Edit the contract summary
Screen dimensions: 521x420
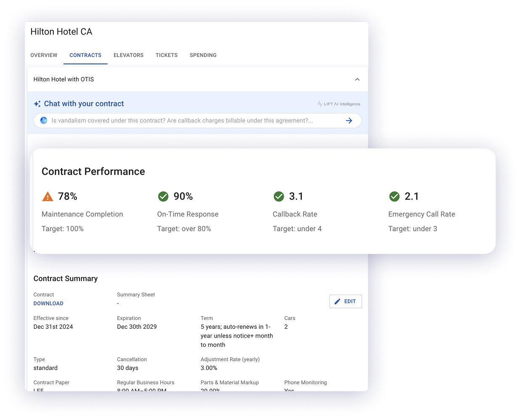[x=346, y=301]
